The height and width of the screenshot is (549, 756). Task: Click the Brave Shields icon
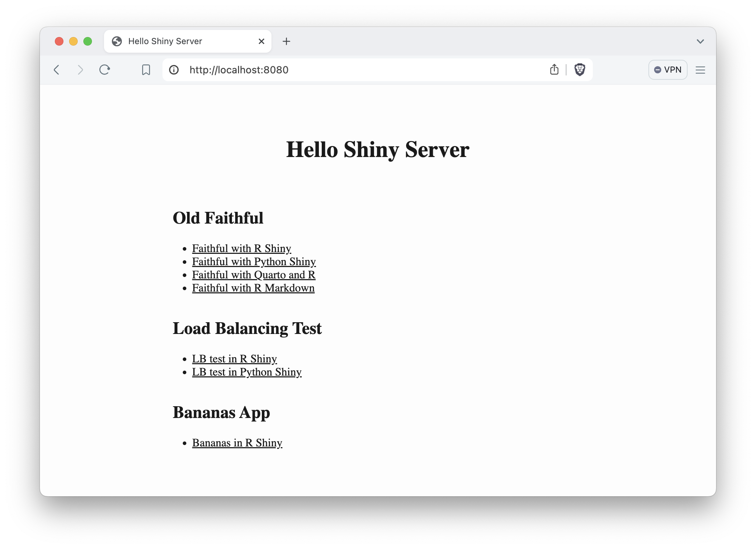coord(579,70)
